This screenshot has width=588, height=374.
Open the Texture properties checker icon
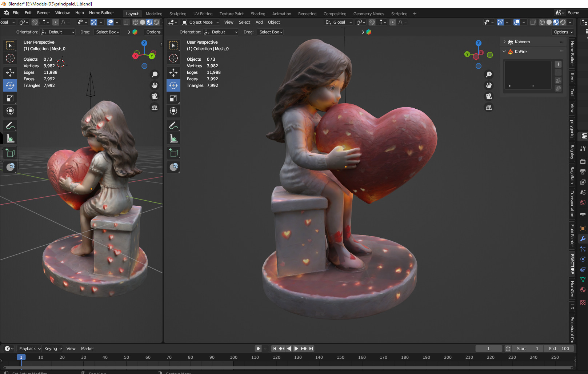tap(583, 303)
